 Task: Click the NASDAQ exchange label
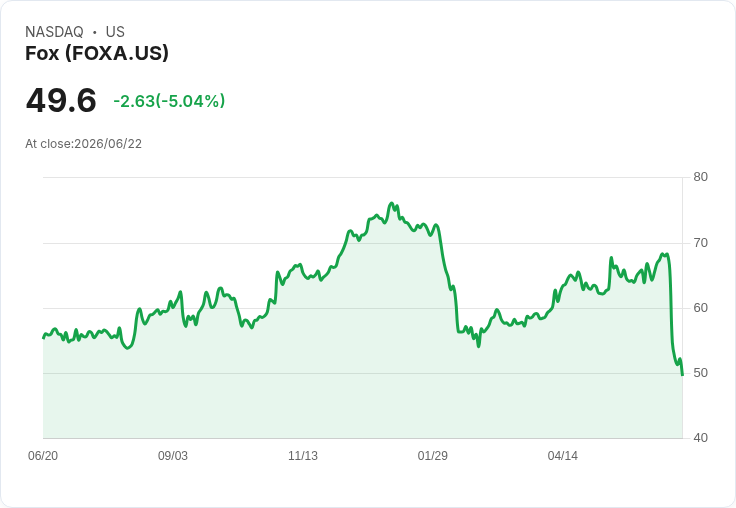[54, 32]
